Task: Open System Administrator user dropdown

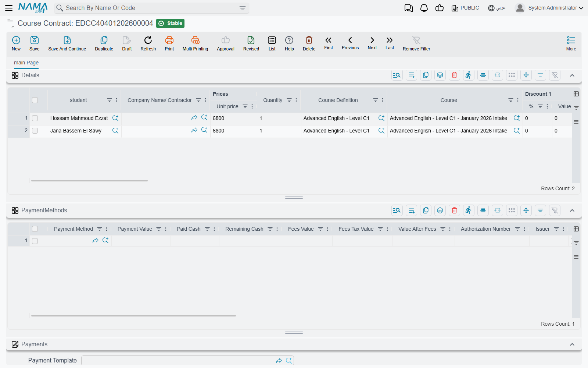Action: pos(549,8)
